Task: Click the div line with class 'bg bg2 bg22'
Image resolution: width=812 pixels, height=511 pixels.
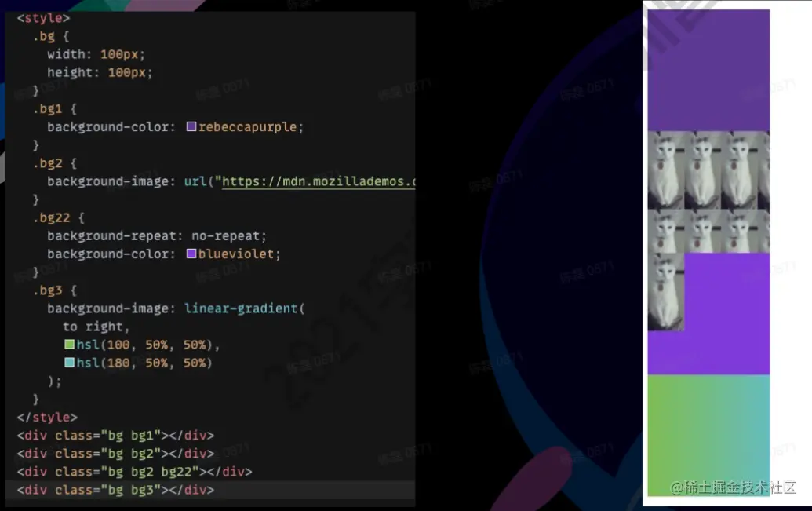Action: (135, 472)
